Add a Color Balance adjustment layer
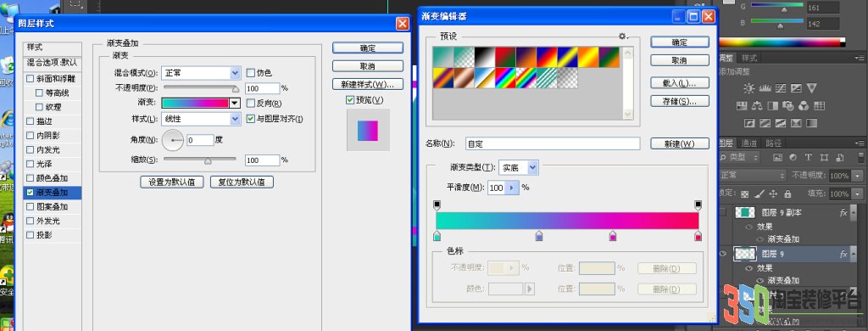This screenshot has width=868, height=331. pos(757,105)
